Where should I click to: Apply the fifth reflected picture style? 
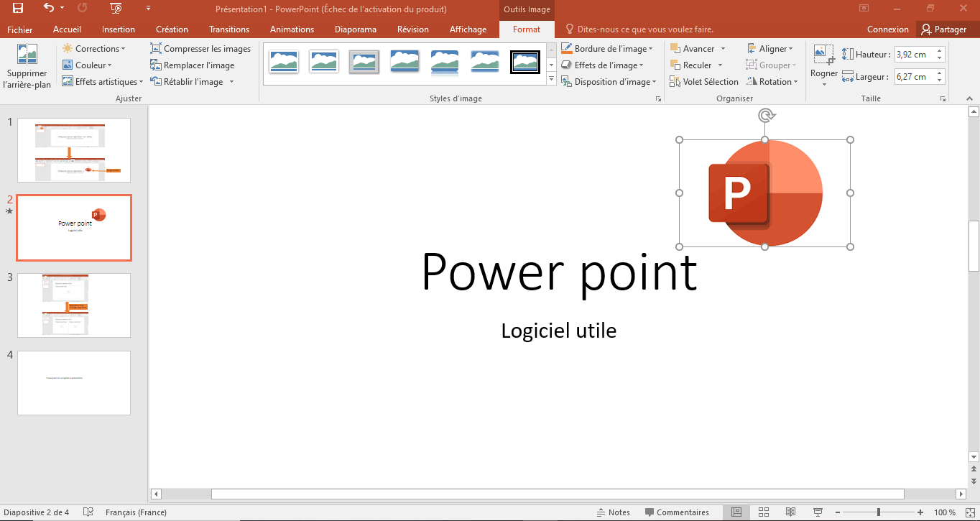(445, 63)
